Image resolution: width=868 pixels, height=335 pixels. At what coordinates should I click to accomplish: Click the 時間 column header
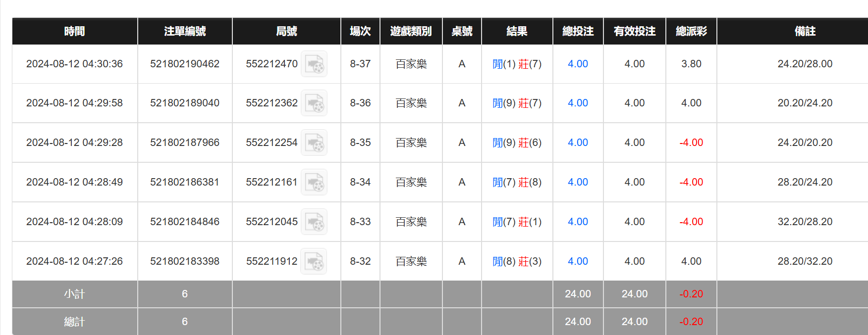(74, 31)
